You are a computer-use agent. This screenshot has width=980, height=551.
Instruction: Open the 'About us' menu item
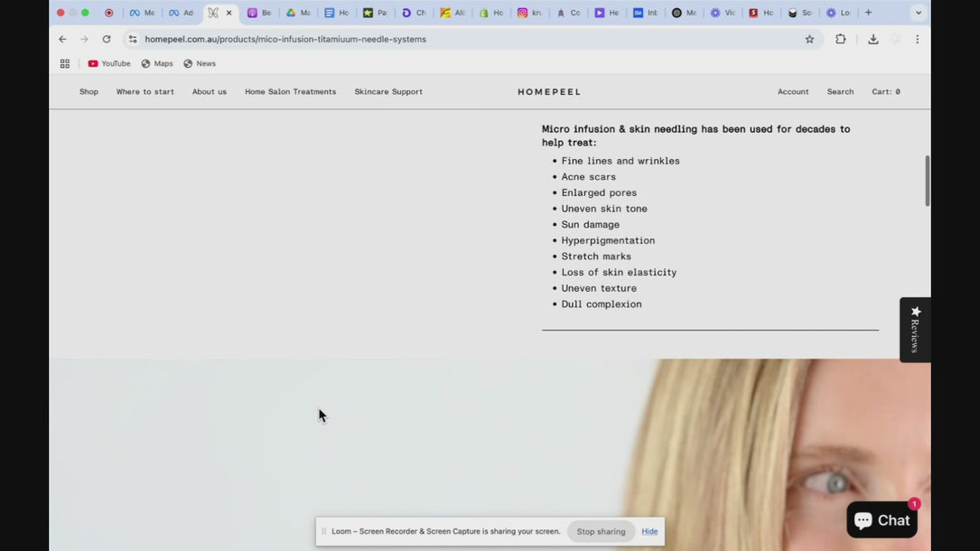(210, 92)
